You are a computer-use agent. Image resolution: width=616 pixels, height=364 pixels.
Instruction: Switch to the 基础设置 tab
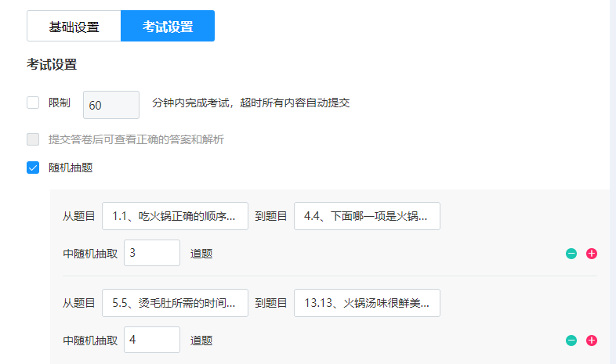pyautogui.click(x=74, y=26)
